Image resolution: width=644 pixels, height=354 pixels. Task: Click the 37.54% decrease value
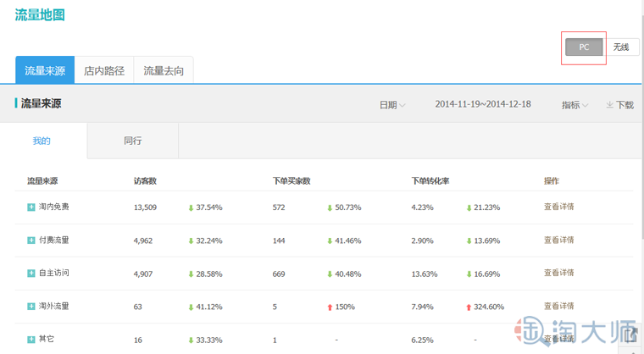[x=209, y=207]
